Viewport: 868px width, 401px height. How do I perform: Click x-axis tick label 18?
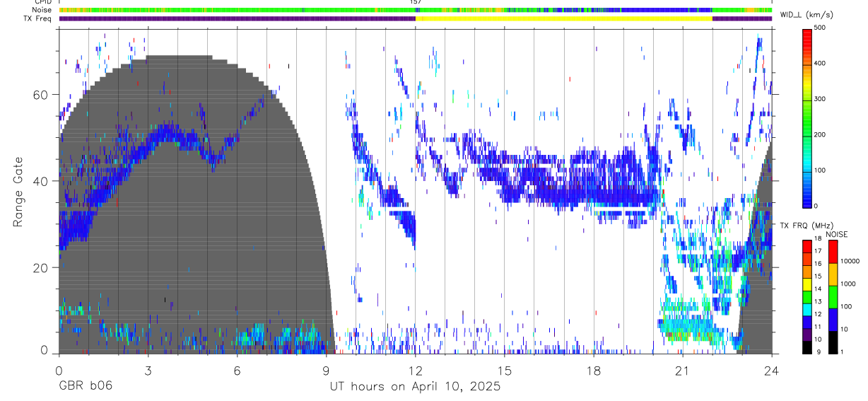(594, 371)
